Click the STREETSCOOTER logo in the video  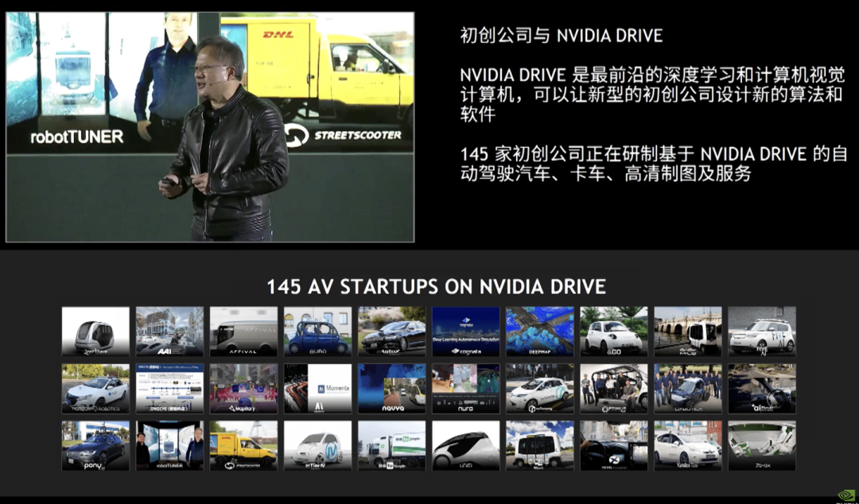pyautogui.click(x=344, y=135)
